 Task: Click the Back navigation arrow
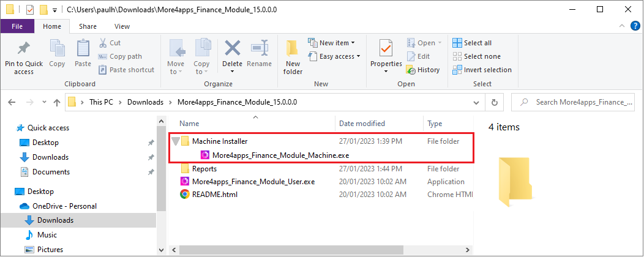12,102
